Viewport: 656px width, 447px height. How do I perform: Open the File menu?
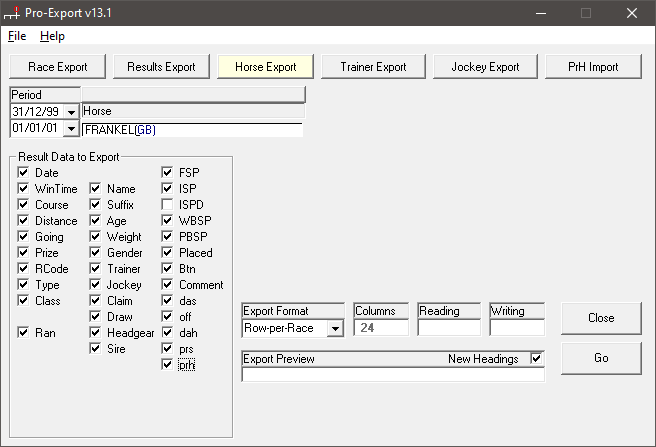tap(17, 36)
